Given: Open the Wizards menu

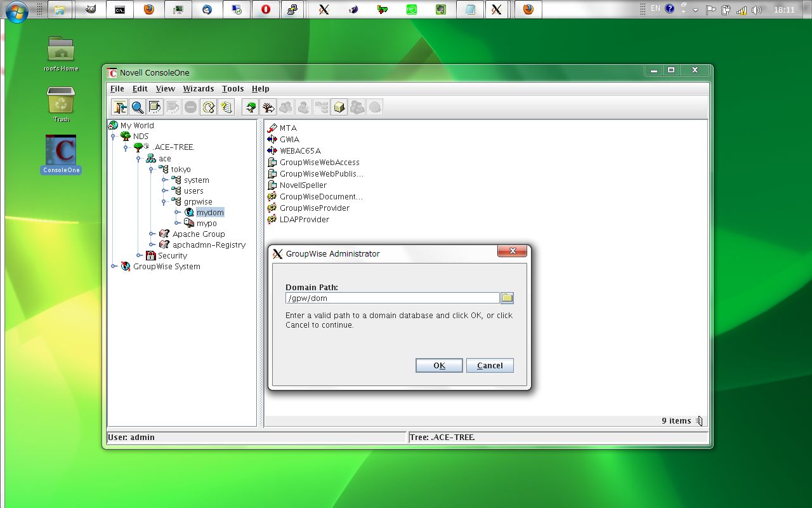Looking at the screenshot, I should tap(199, 89).
